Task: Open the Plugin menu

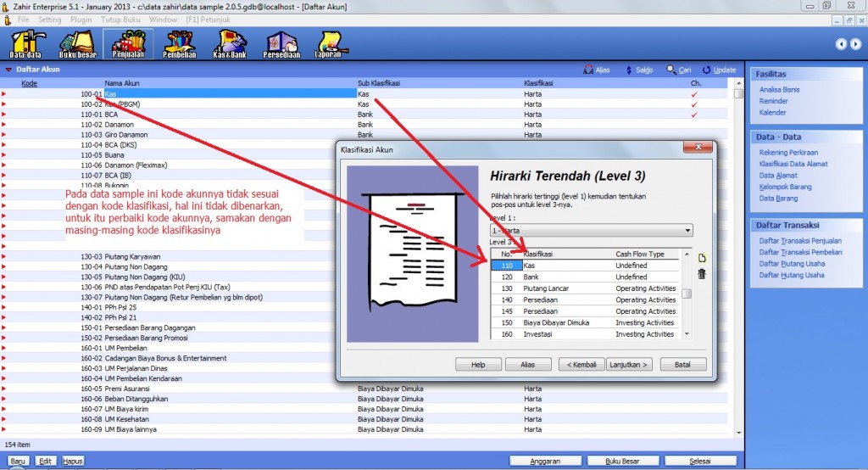Action: (x=81, y=19)
